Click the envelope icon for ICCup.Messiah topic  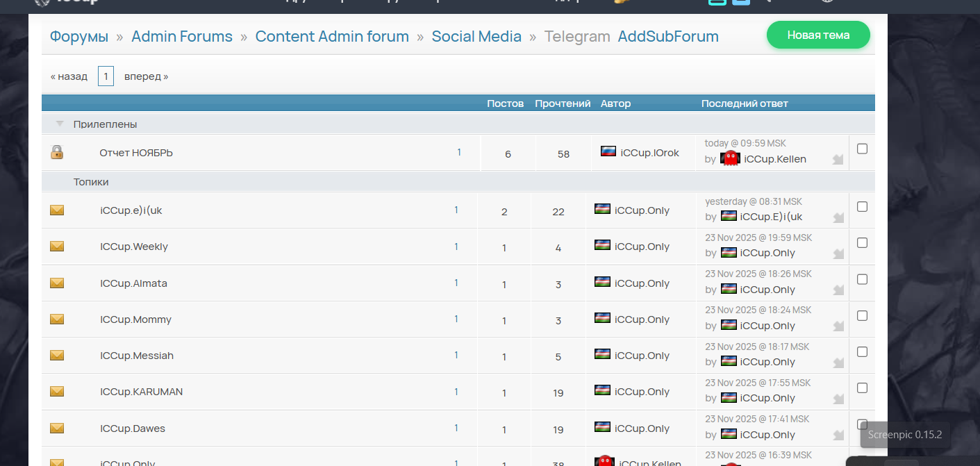coord(57,355)
